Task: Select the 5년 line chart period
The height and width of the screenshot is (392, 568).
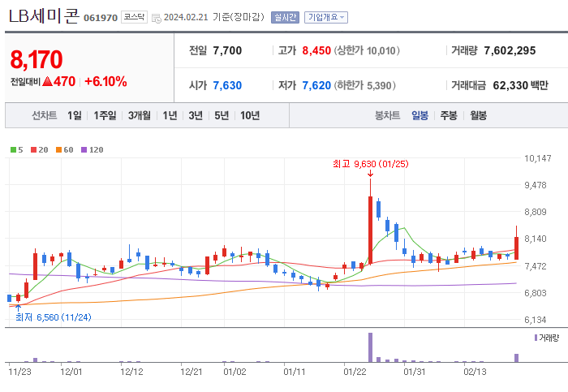Action: pyautogui.click(x=222, y=115)
